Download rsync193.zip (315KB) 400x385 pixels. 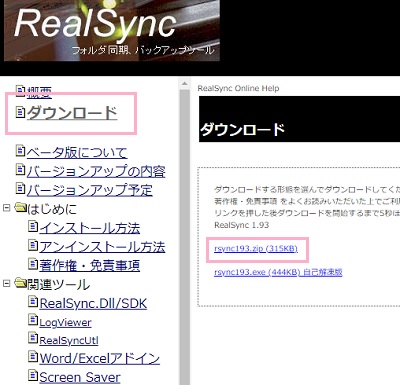click(x=256, y=249)
